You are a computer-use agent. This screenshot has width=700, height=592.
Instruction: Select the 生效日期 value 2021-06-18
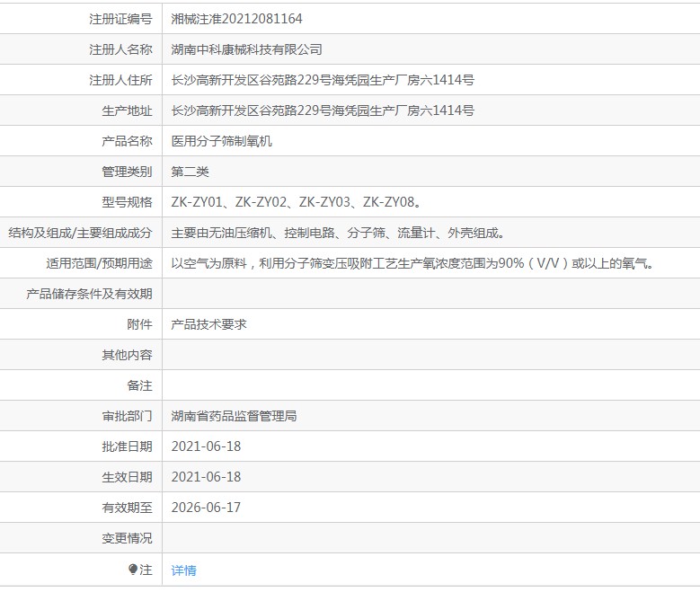(206, 477)
